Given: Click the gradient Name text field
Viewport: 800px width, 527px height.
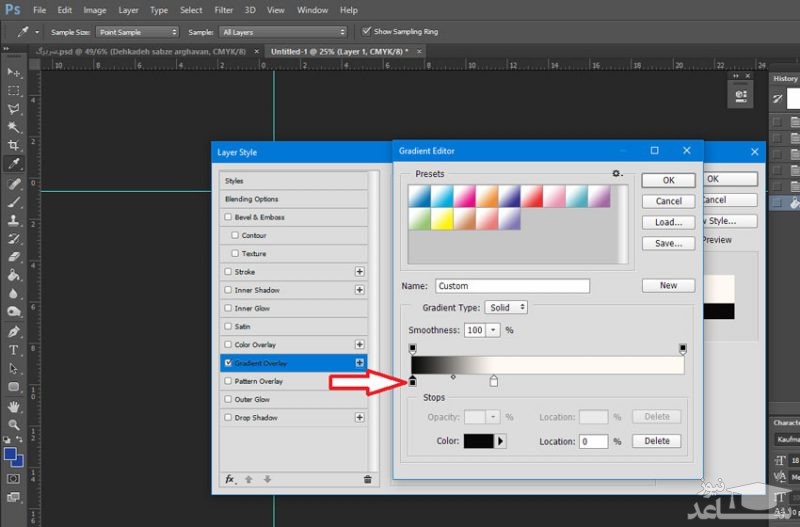Looking at the screenshot, I should pyautogui.click(x=512, y=286).
